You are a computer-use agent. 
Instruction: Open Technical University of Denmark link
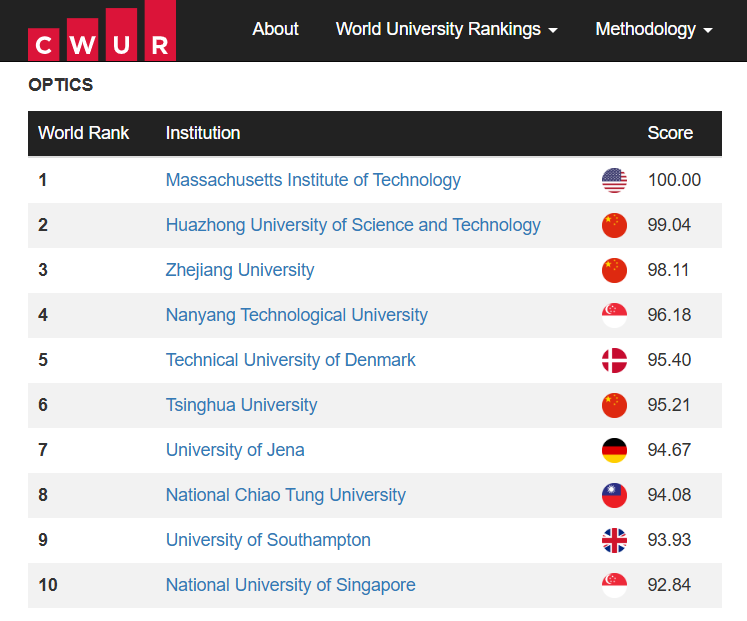(291, 360)
